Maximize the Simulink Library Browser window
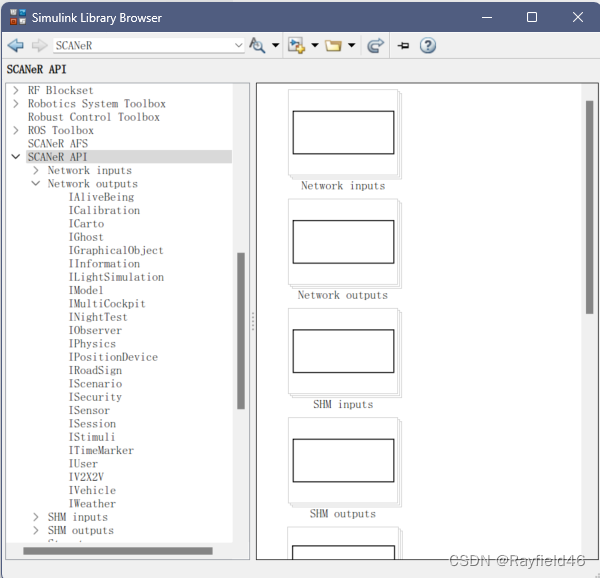 (x=532, y=17)
